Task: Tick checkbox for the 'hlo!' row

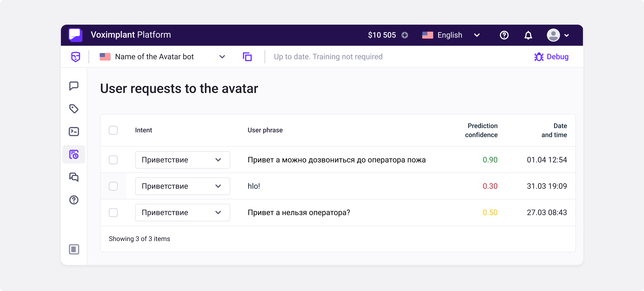Action: (x=113, y=186)
